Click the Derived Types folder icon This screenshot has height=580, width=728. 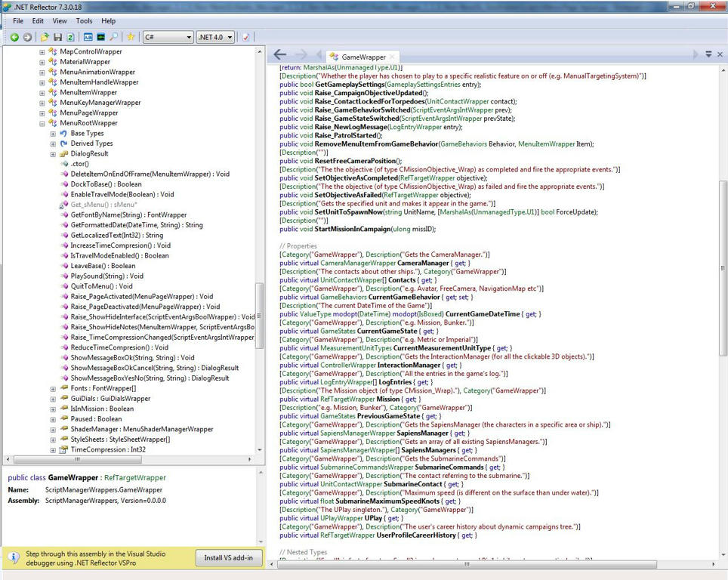coord(63,143)
